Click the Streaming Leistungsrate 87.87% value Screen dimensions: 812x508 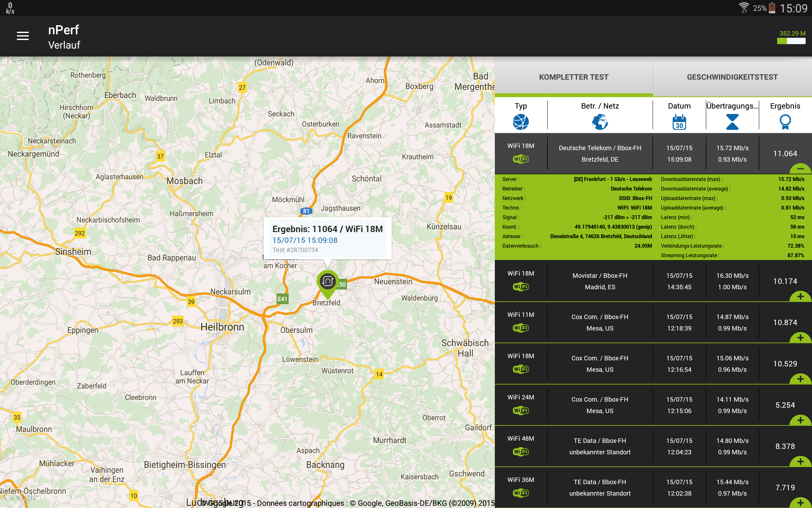(796, 256)
